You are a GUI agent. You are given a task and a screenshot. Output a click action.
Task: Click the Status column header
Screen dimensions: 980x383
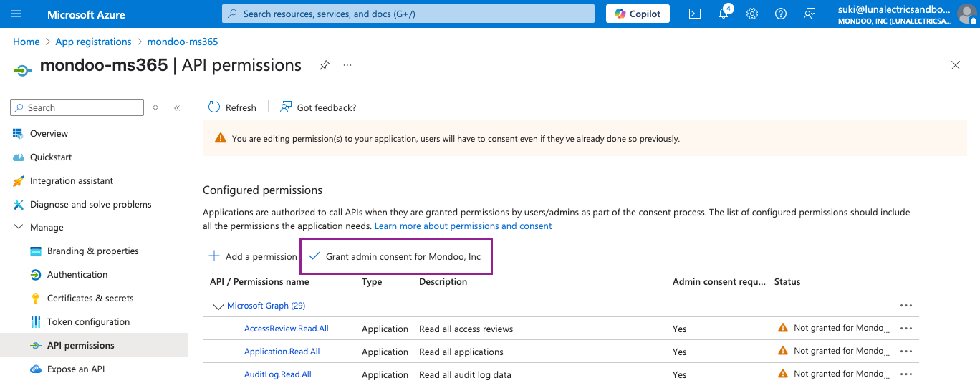pyautogui.click(x=787, y=282)
